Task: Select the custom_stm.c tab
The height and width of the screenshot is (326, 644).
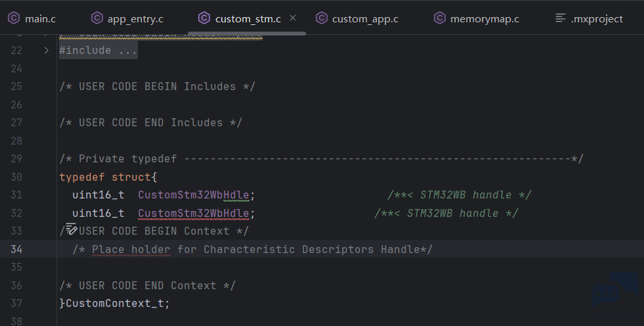Action: click(x=247, y=18)
